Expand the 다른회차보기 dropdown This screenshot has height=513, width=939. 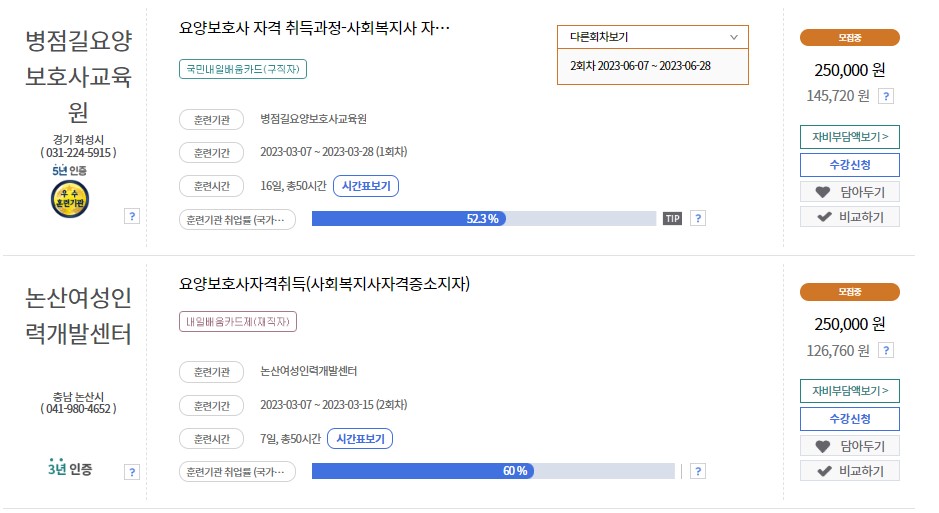click(x=653, y=37)
